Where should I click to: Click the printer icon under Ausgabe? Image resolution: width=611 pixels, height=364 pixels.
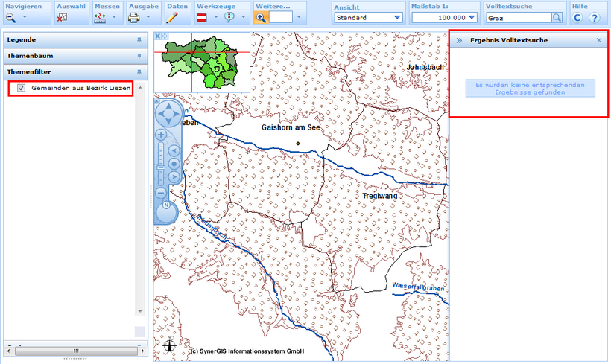[x=134, y=17]
